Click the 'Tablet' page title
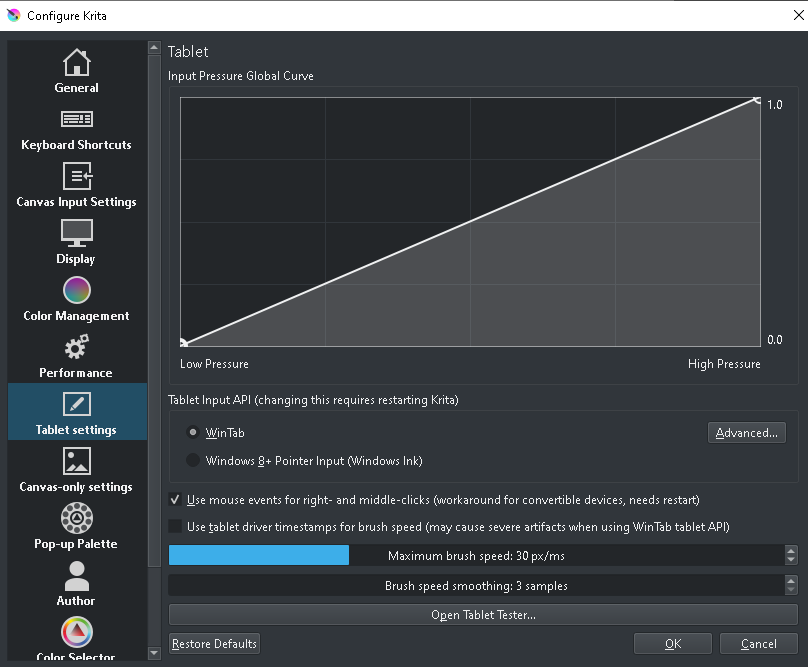Screen dimensions: 808x667 point(188,52)
